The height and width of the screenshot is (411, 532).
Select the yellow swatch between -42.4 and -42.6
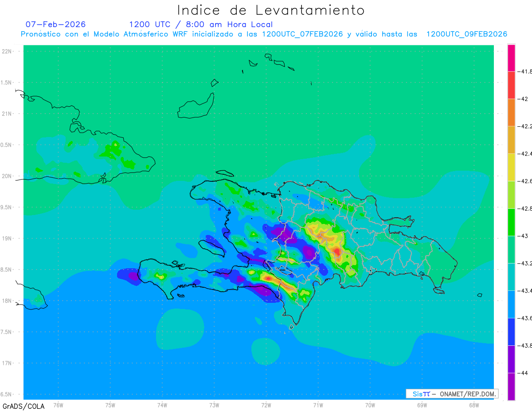pos(511,167)
